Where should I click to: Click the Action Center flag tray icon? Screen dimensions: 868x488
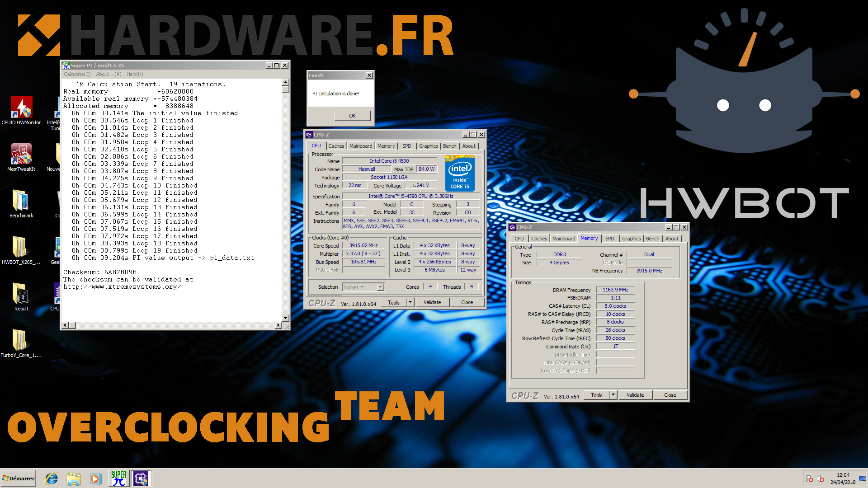click(x=809, y=479)
